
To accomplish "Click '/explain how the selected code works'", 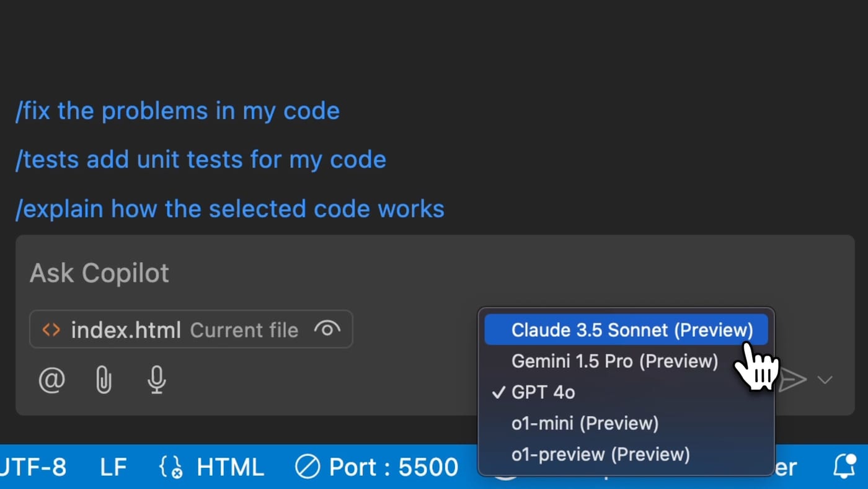I will [230, 209].
